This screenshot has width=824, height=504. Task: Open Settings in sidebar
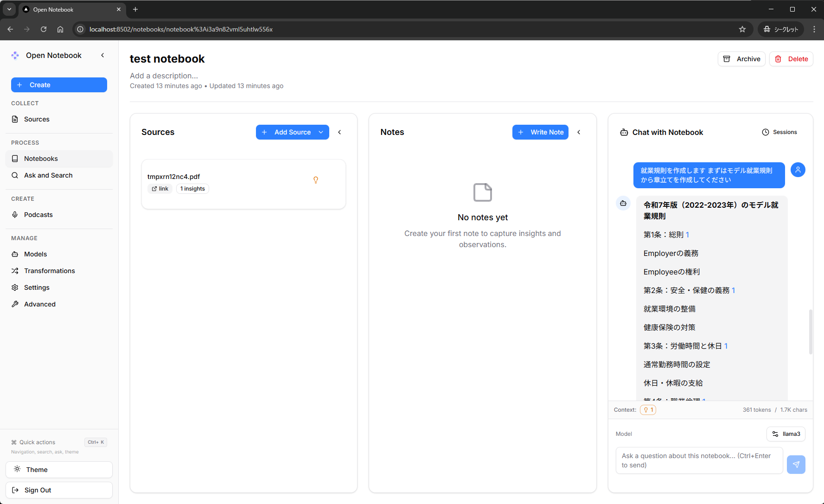click(x=59, y=287)
